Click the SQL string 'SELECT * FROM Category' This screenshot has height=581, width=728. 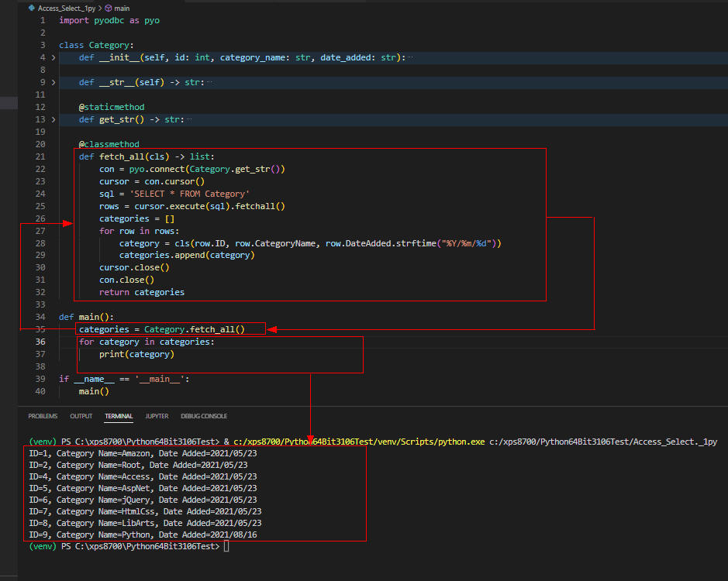tap(189, 194)
